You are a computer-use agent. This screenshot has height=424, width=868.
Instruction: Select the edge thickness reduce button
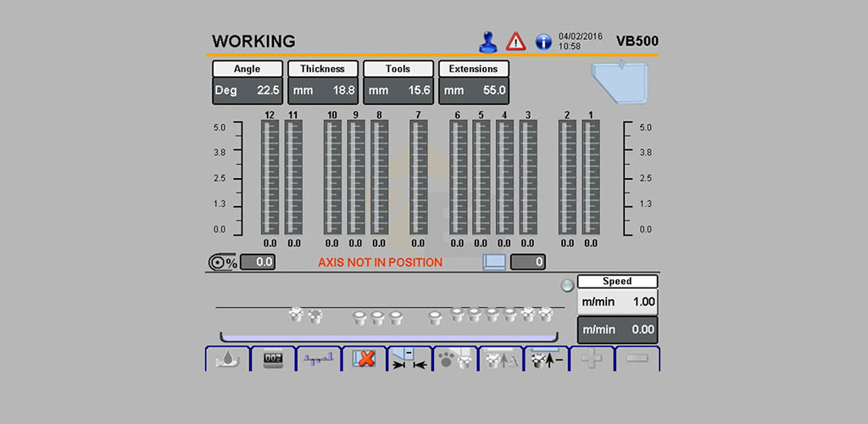(409, 360)
